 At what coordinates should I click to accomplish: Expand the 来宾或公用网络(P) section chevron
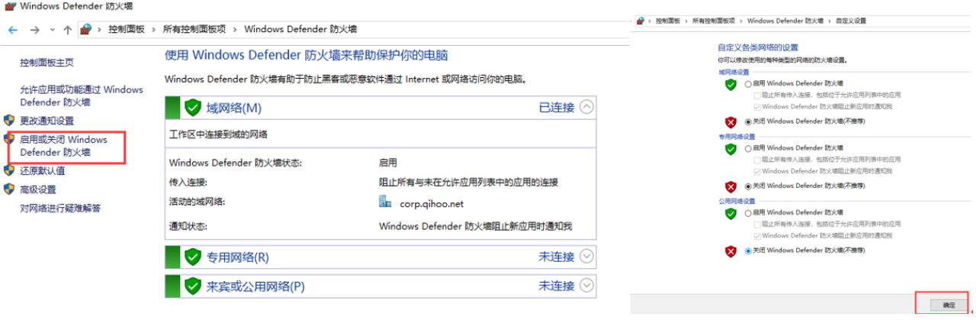tap(586, 286)
